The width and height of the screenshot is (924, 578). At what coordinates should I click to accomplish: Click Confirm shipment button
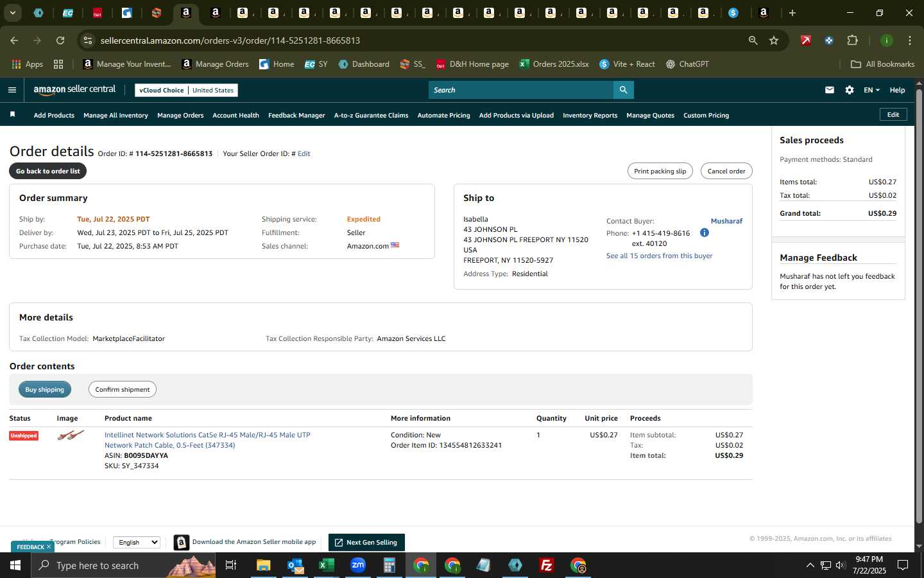[122, 389]
